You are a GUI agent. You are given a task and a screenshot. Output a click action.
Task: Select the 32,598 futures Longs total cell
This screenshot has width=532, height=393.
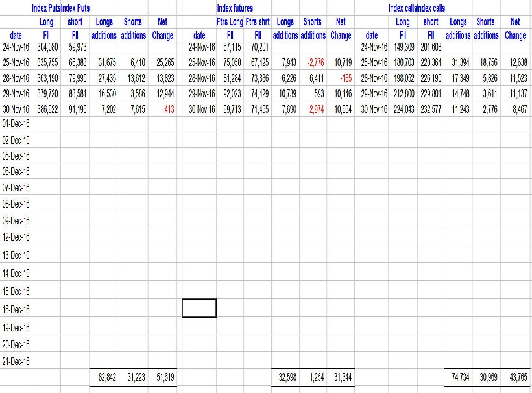tap(285, 376)
